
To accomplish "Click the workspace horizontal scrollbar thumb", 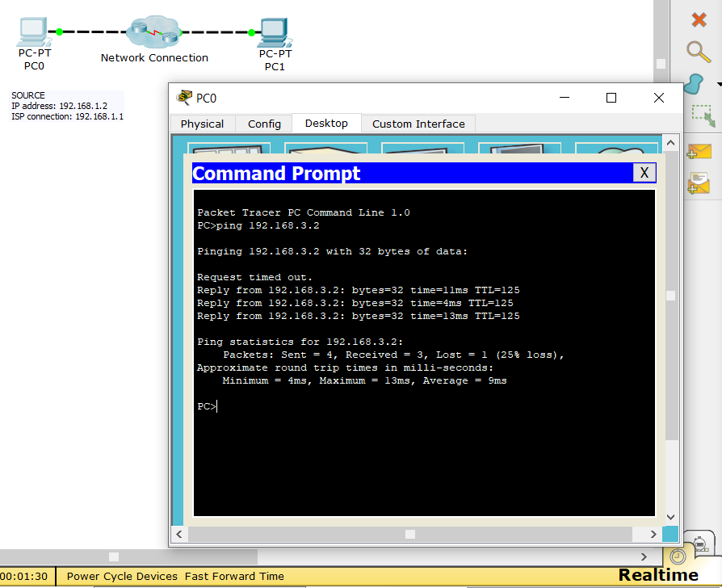I will pyautogui.click(x=114, y=557).
